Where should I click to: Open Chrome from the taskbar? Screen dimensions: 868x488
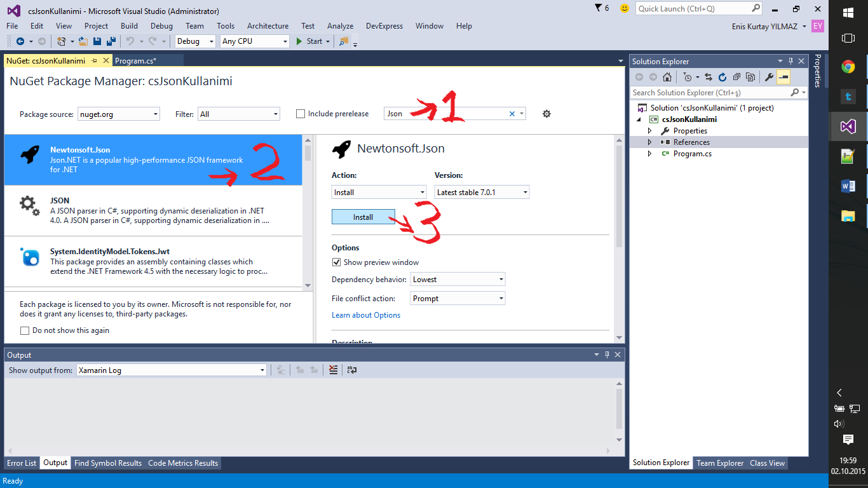click(x=848, y=67)
